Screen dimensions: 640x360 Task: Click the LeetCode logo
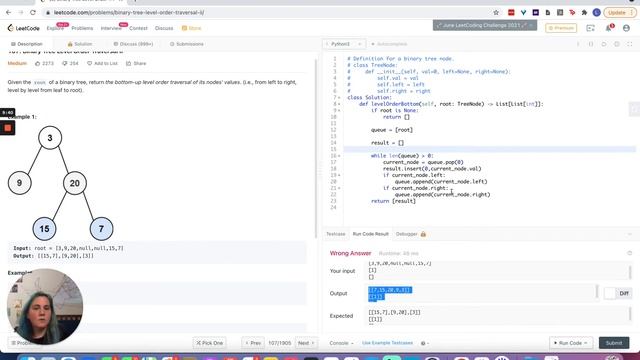coord(23,28)
